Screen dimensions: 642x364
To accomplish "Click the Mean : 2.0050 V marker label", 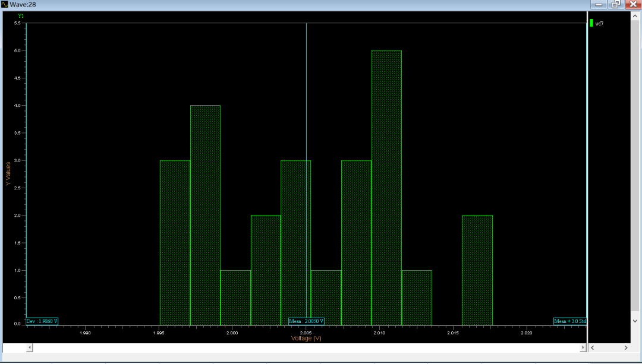I will 306,321.
